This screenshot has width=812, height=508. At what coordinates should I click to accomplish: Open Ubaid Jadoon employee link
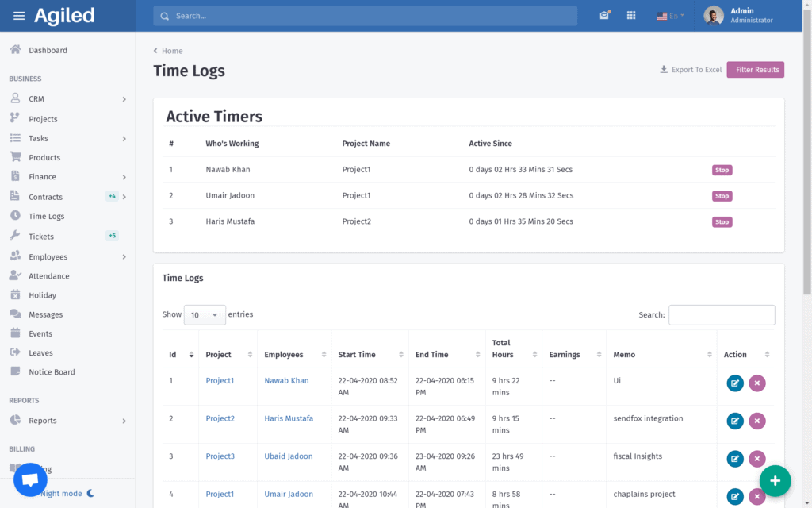[x=289, y=456]
